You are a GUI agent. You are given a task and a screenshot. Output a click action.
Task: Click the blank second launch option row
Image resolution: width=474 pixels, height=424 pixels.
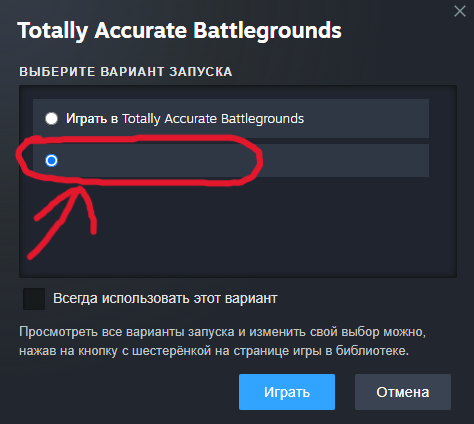[231, 160]
